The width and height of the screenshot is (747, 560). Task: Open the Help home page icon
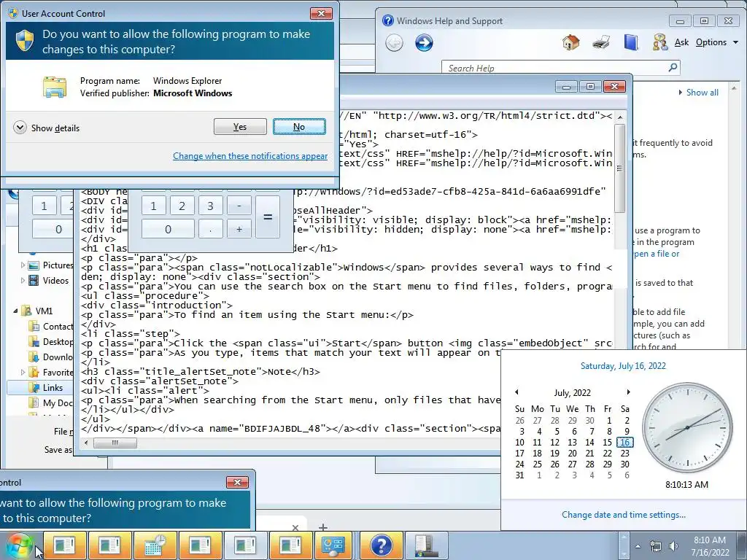(x=570, y=42)
